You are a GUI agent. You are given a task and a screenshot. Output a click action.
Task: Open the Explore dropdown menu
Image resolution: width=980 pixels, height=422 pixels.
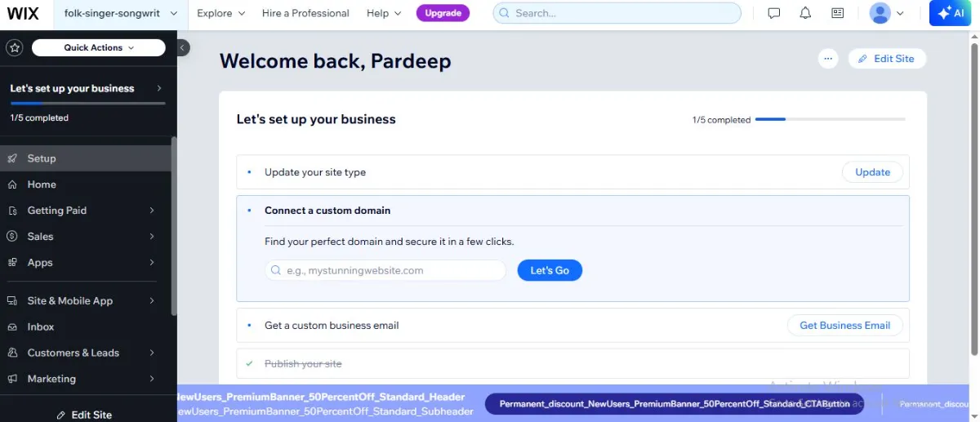point(220,13)
